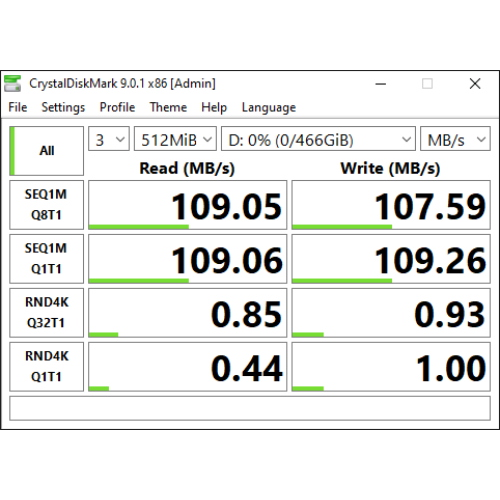Run the SEQ1M Q8T1 test

47,205
